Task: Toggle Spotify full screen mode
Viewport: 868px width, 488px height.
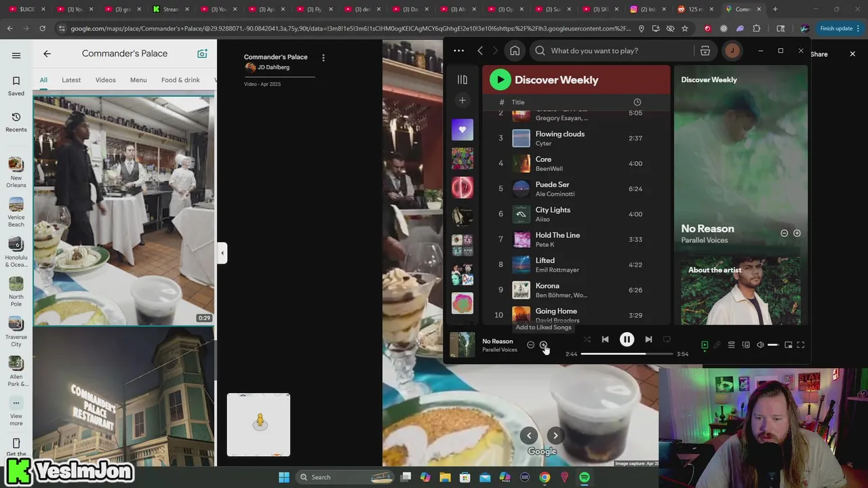Action: pos(801,345)
